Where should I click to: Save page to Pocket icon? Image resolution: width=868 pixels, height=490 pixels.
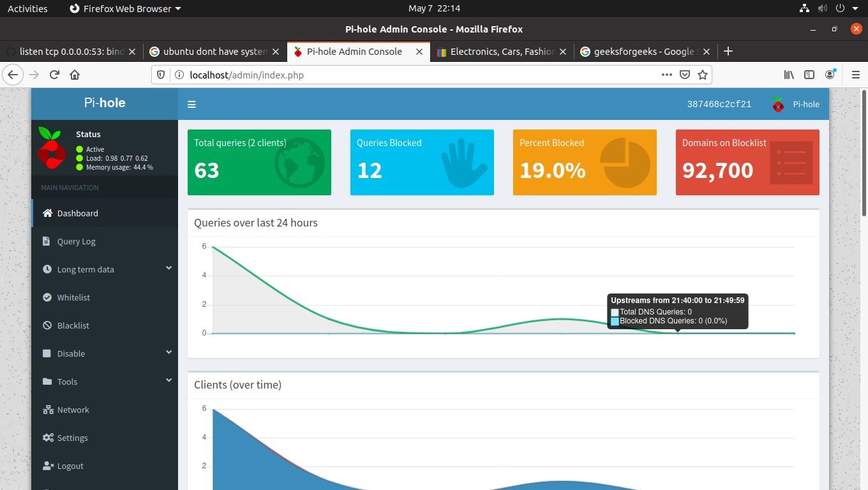[x=684, y=75]
